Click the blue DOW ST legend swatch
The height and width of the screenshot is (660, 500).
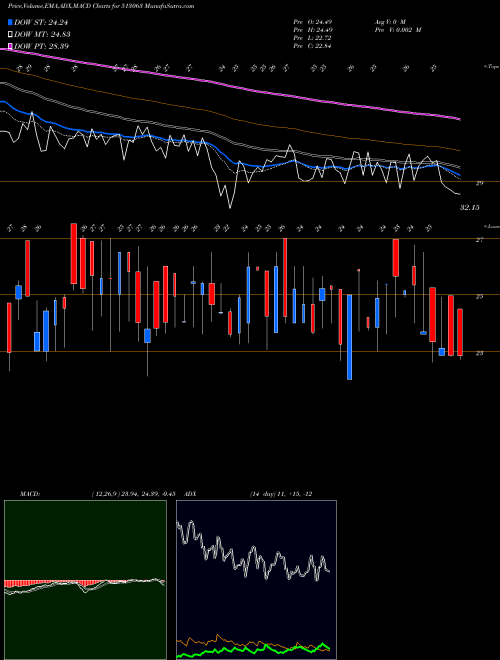click(x=10, y=22)
